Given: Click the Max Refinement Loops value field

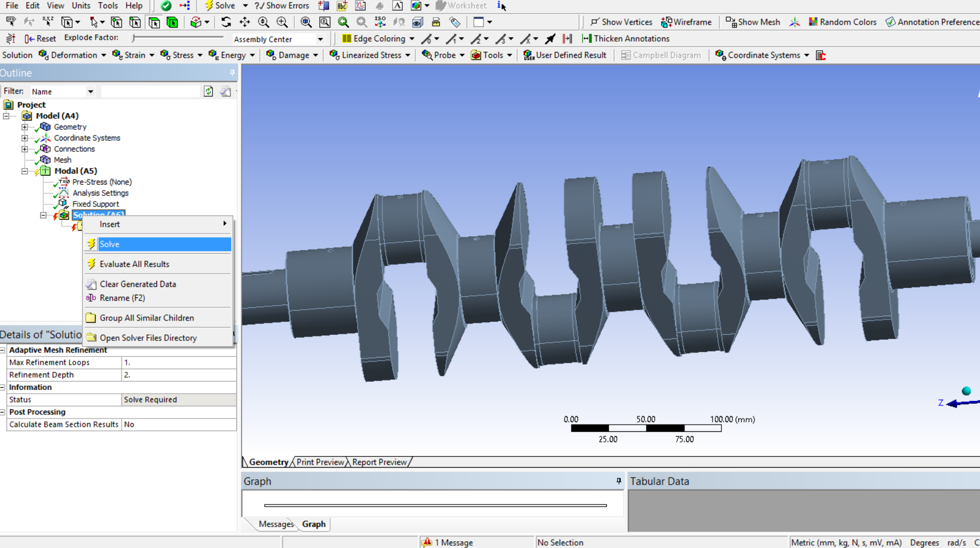Looking at the screenshot, I should 179,362.
